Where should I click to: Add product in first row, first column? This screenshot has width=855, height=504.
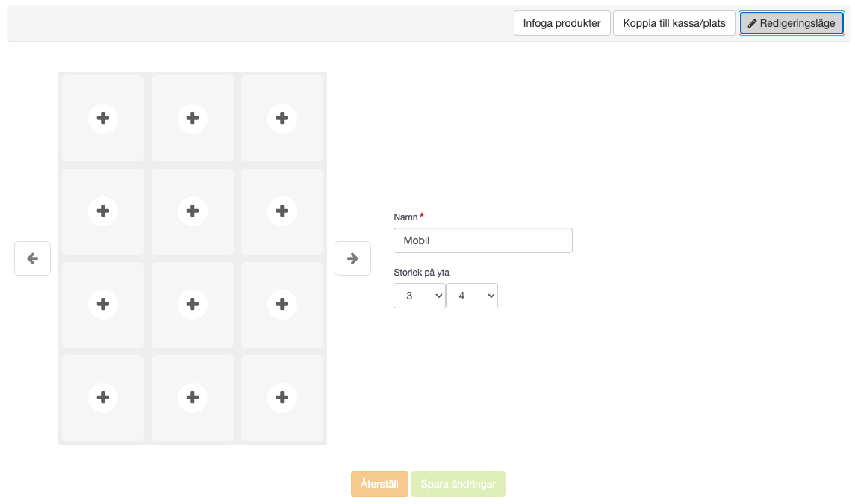(x=102, y=119)
